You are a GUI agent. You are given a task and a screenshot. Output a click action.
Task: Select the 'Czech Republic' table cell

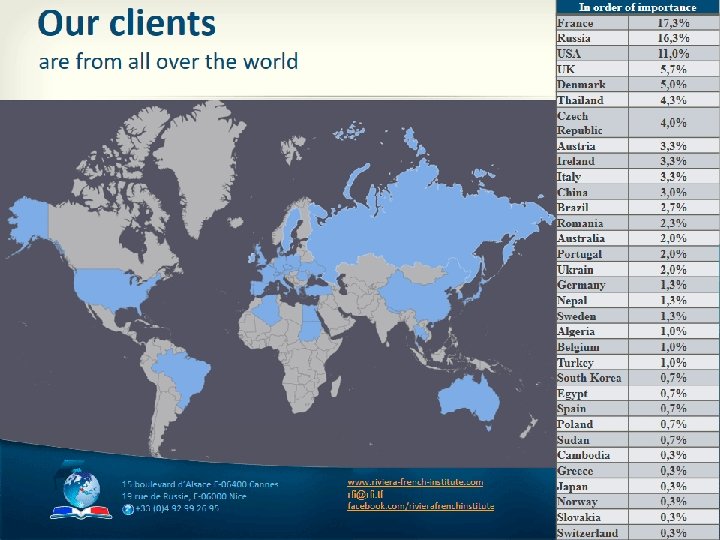pyautogui.click(x=592, y=123)
